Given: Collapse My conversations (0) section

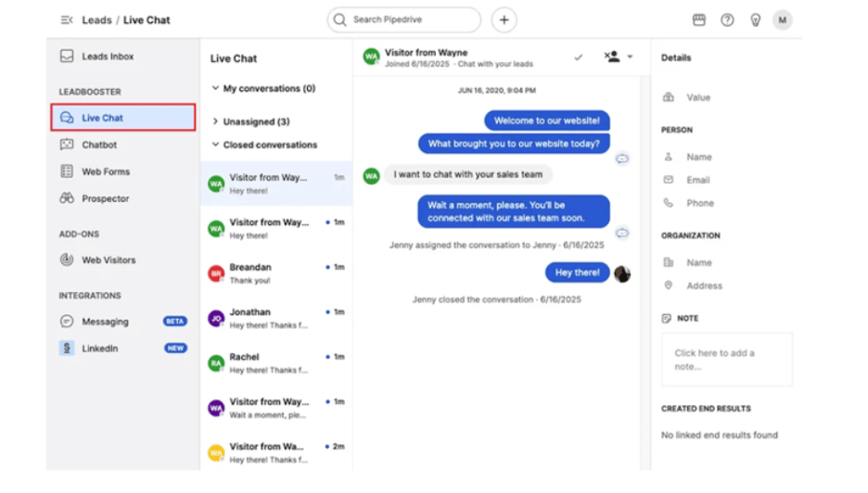Looking at the screenshot, I should (215, 88).
